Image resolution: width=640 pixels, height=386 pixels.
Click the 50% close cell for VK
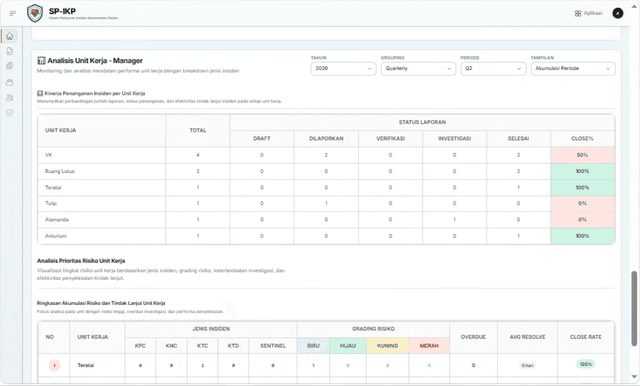click(x=582, y=155)
